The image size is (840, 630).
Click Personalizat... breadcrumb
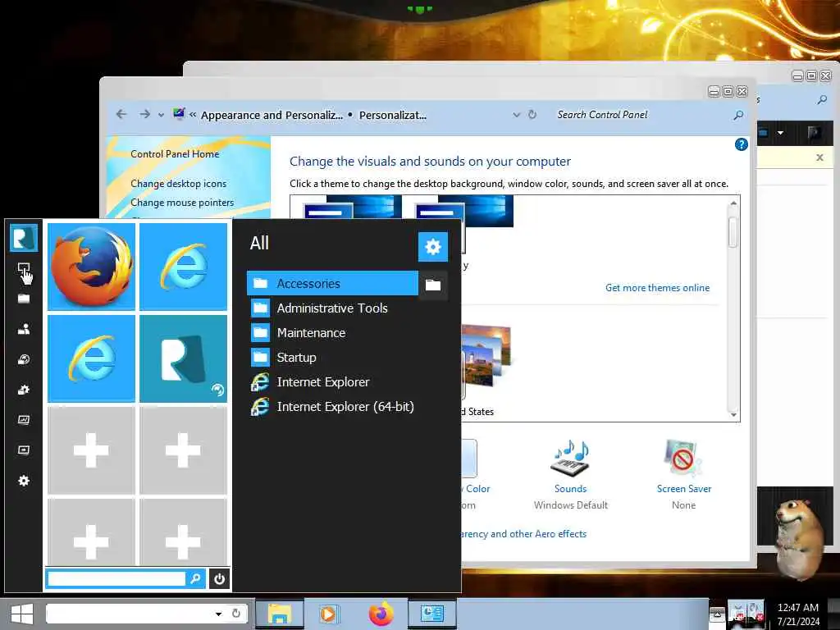393,115
